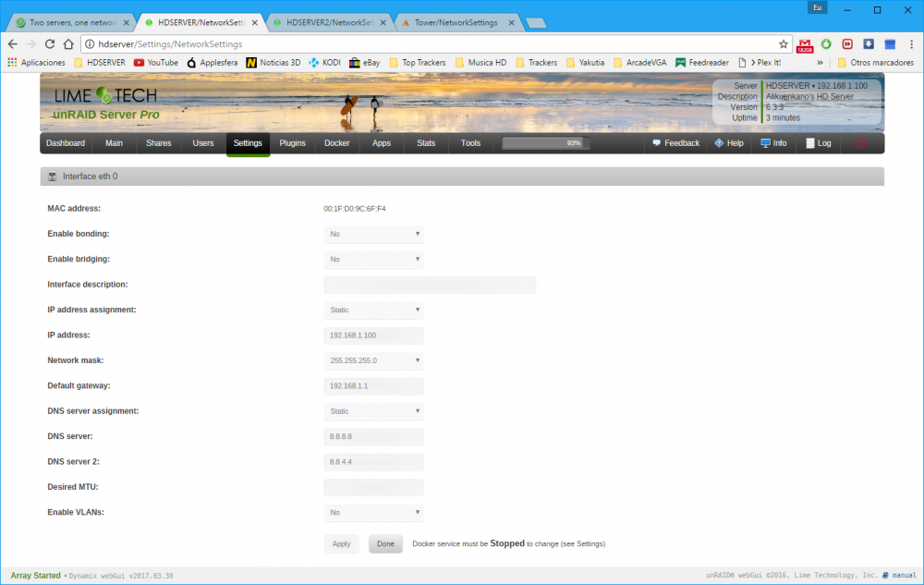Open the YouTube bookmark
924x585 pixels.
tap(156, 63)
